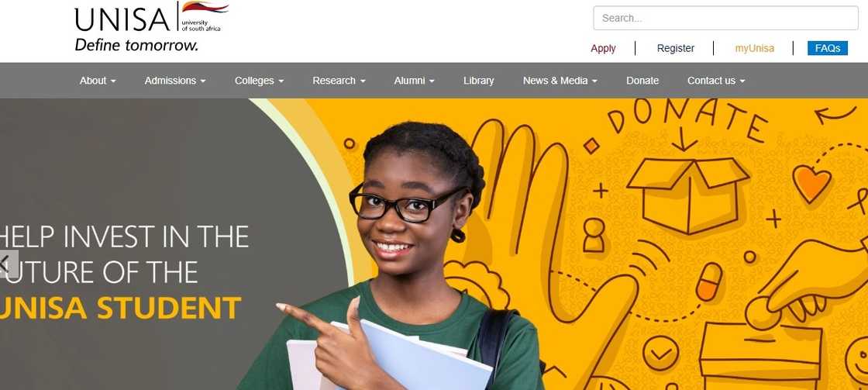This screenshot has height=390, width=868.
Task: Open the Contact us dropdown
Action: tap(716, 81)
